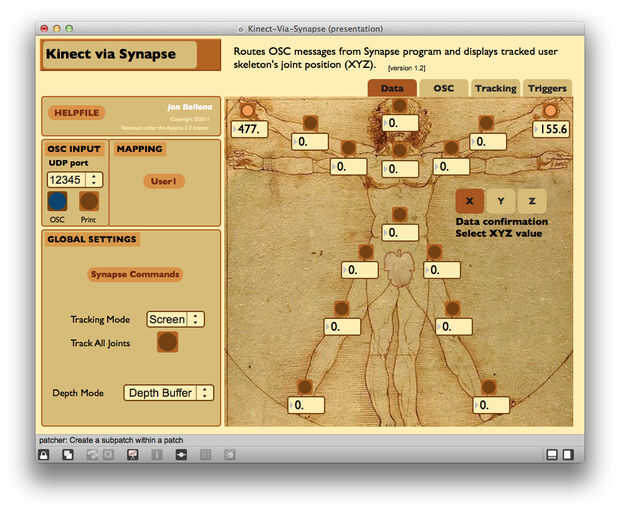Toggle the orange joint above the 477. box

248,110
